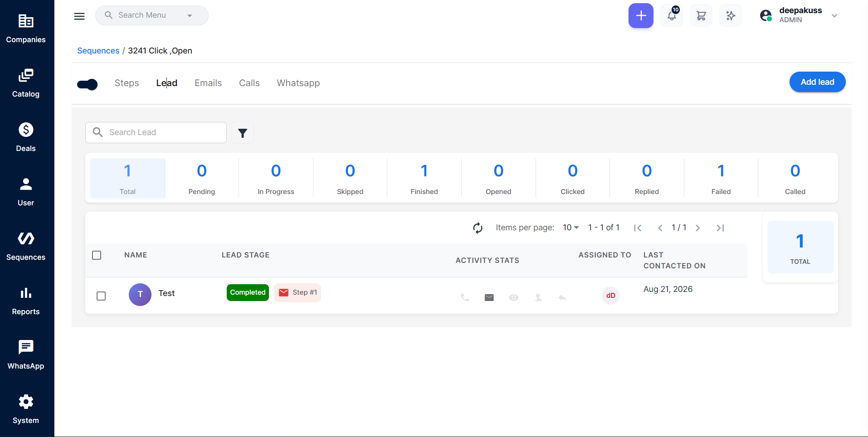Open Reports in the sidebar
Image resolution: width=868 pixels, height=437 pixels.
point(26,301)
